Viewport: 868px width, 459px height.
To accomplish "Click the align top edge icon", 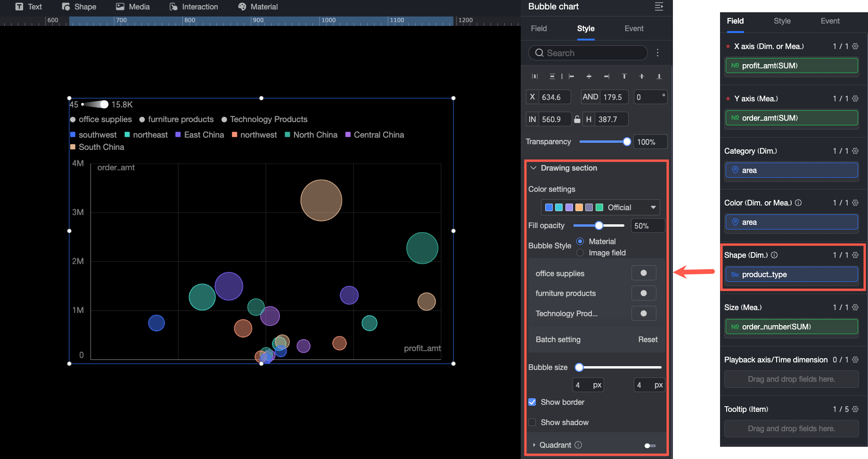I will [624, 76].
